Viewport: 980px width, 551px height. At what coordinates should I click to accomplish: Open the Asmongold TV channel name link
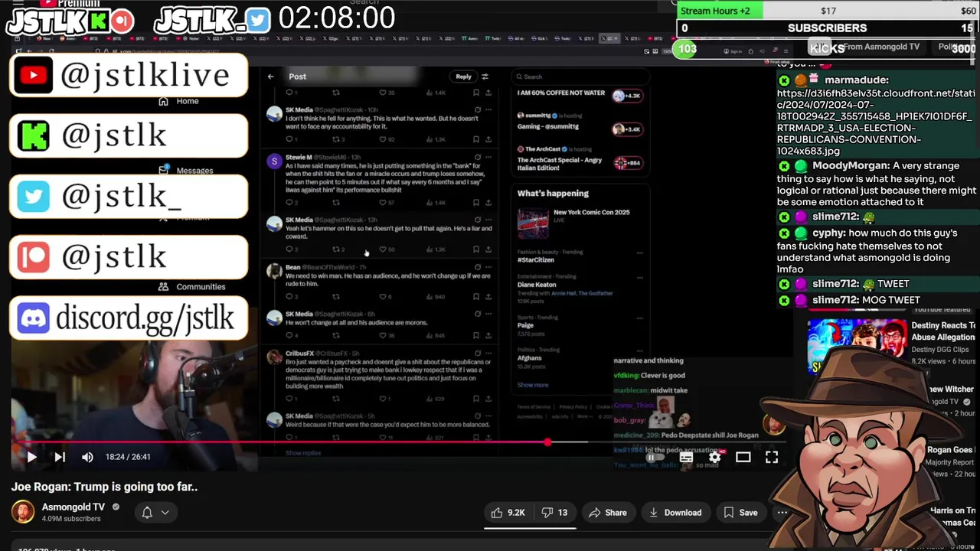[x=73, y=507]
